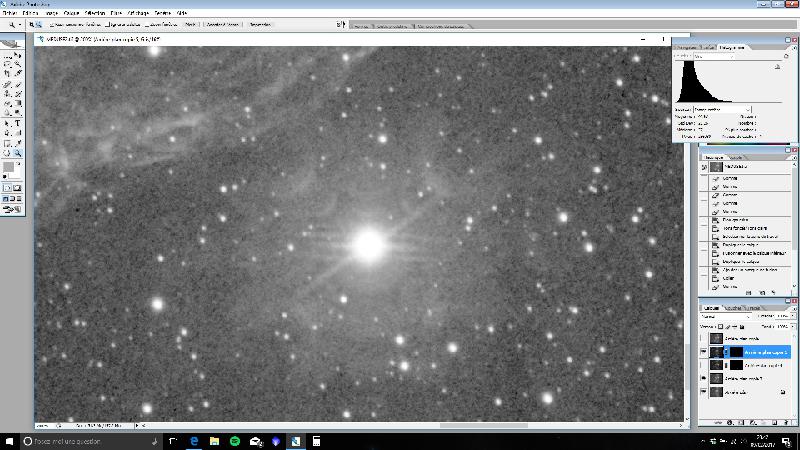Hide the layer just above the Arrière-plan layer
Screen dimensions: 800x450
pyautogui.click(x=704, y=379)
